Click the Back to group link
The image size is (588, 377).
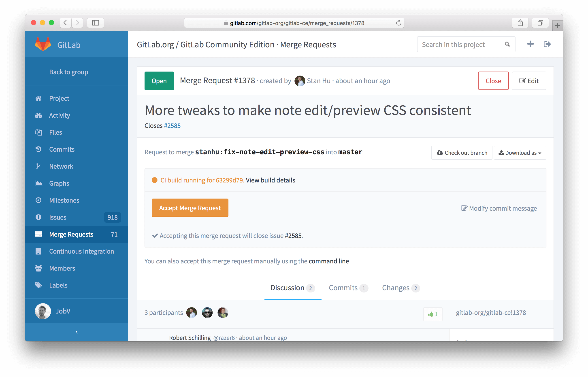[x=69, y=72]
